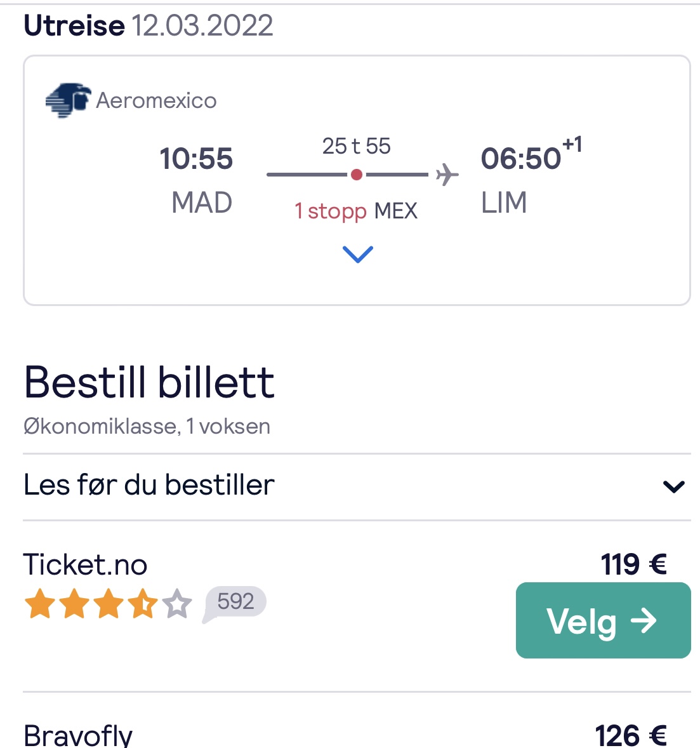The image size is (700, 748).
Task: Click the 1 stopp MEX label
Action: [356, 211]
